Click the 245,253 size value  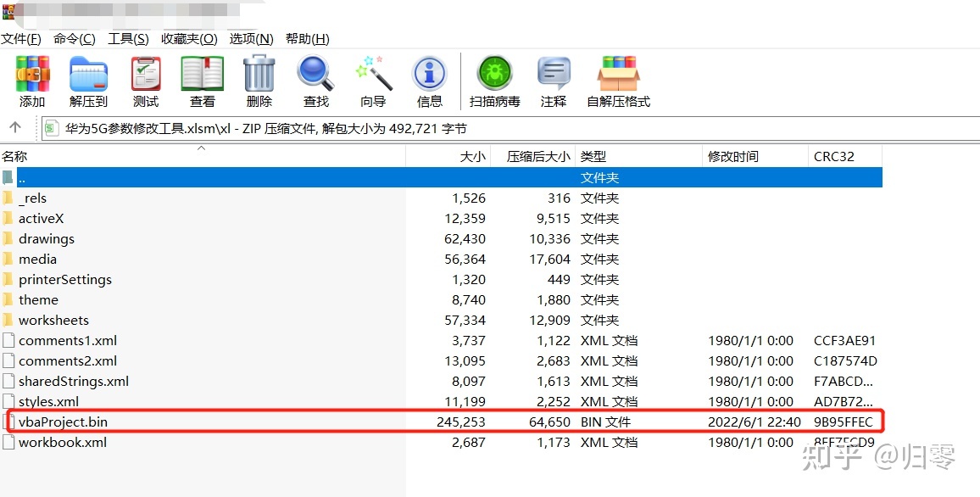coord(461,422)
